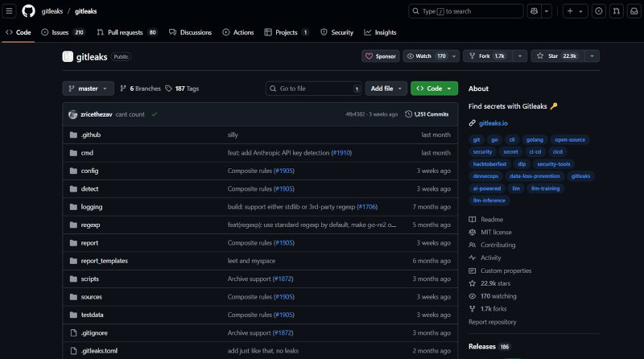The height and width of the screenshot is (359, 644).
Task: Open the issues icon in top bar
Action: click(598, 11)
